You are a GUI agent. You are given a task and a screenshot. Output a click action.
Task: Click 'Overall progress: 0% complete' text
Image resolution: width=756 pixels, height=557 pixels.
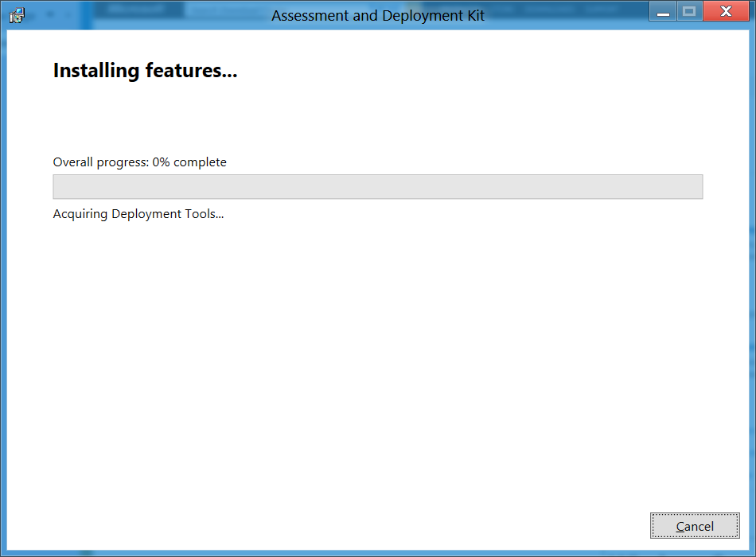[x=140, y=162]
